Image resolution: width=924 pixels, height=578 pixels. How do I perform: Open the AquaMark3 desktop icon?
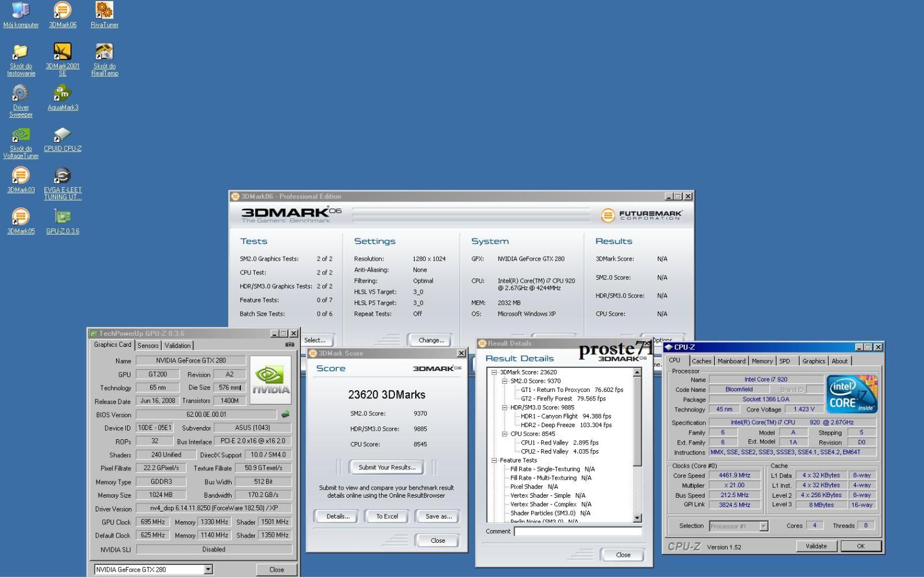coord(62,98)
